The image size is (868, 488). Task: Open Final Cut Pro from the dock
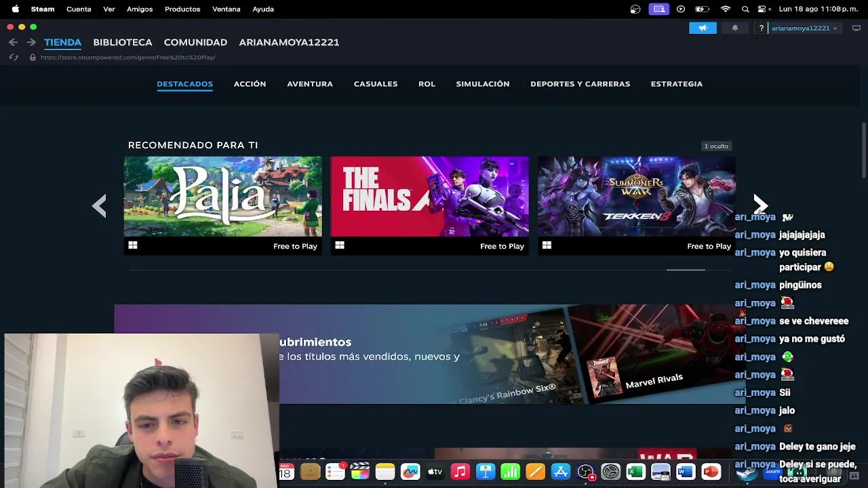point(359,472)
